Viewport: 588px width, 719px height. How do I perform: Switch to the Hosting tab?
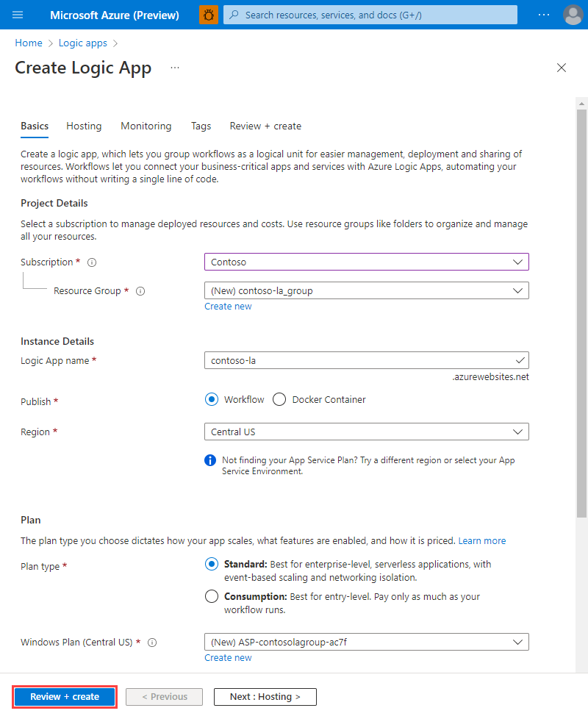(83, 126)
